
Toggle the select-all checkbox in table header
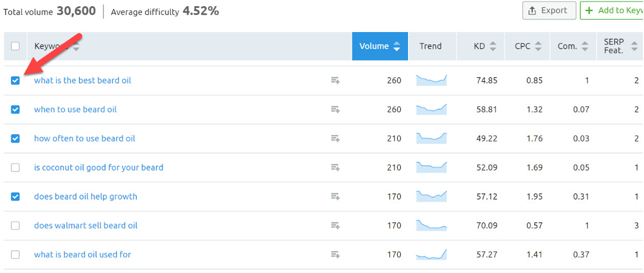point(16,46)
